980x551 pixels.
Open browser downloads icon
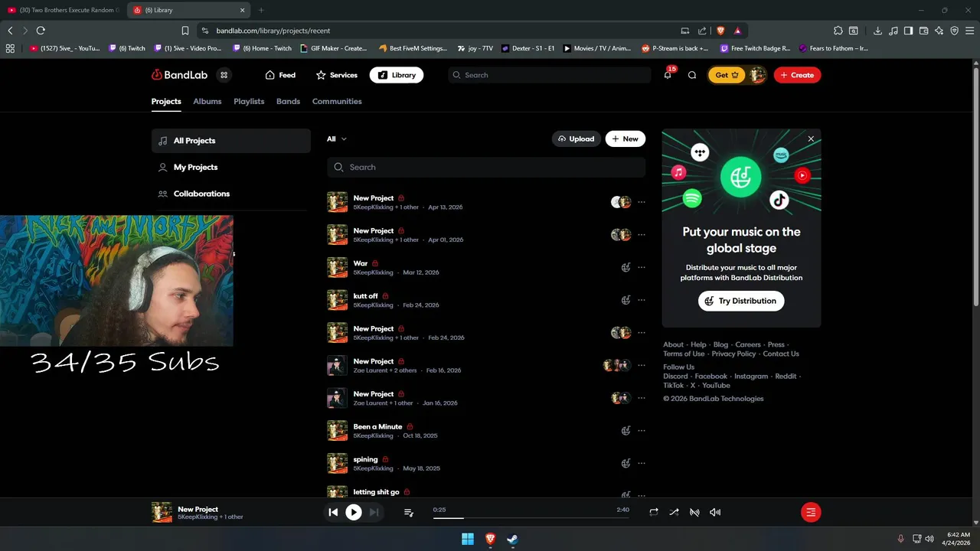877,31
